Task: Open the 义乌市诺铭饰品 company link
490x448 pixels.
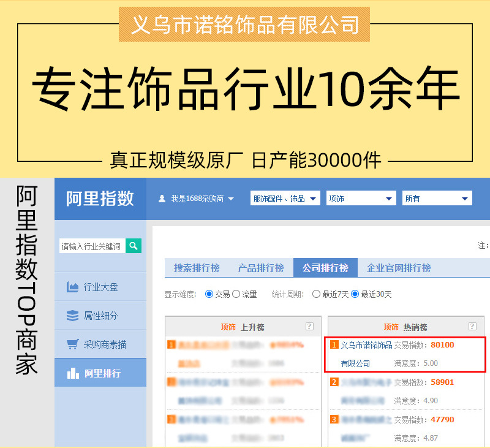Action: (x=366, y=345)
